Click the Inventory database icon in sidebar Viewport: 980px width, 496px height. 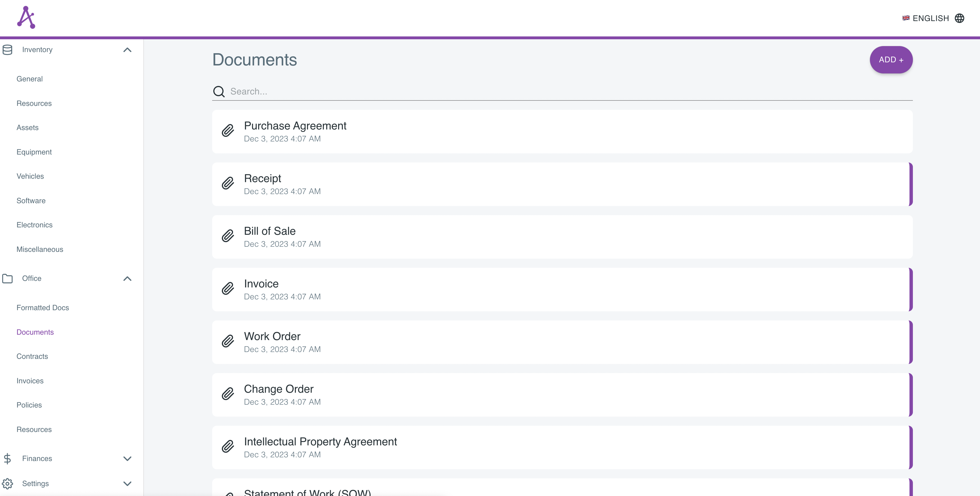7,50
